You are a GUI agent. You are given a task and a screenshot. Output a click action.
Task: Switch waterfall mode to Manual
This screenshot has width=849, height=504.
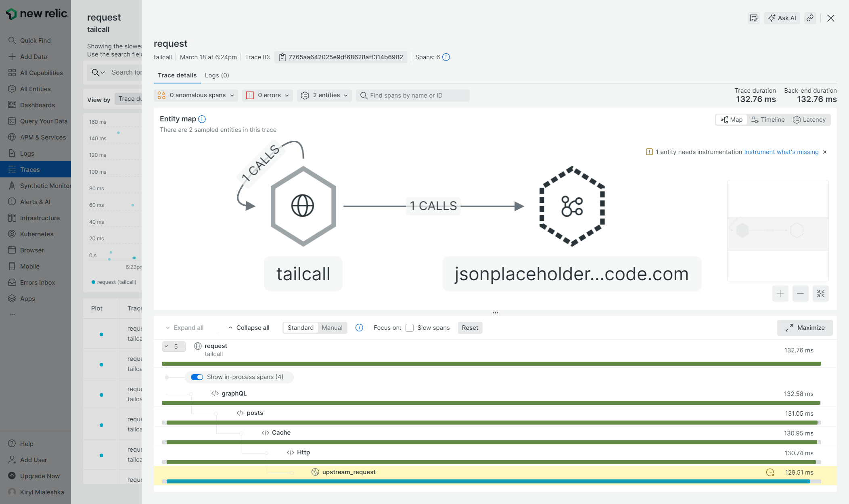332,327
